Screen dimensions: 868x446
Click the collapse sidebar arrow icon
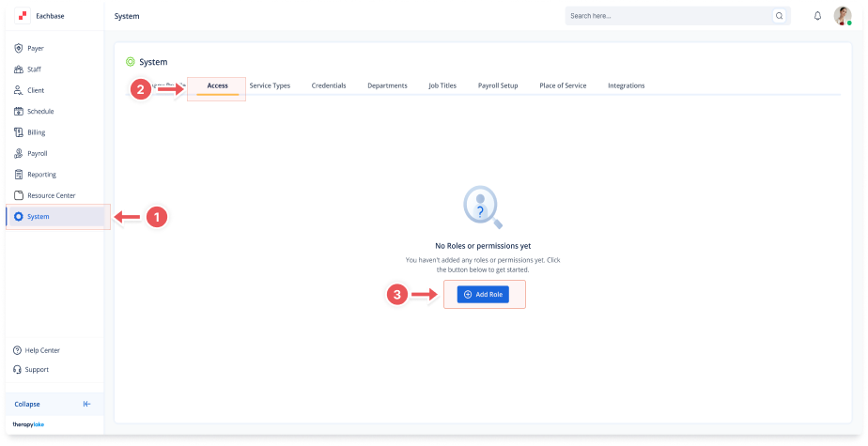pos(87,404)
